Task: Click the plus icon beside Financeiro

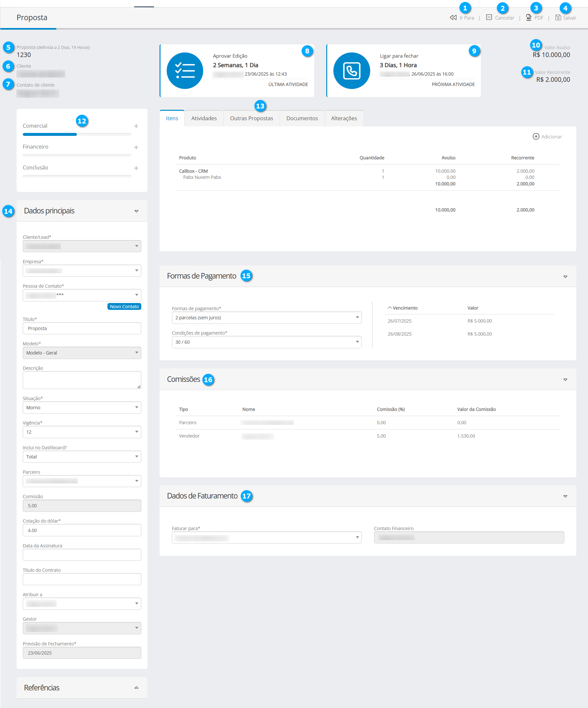Action: [136, 147]
